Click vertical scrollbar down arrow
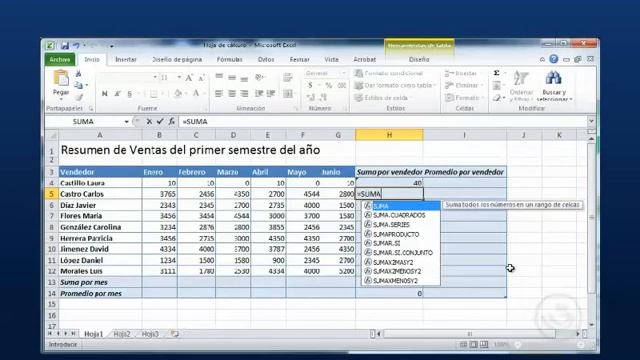This screenshot has height=360, width=640. pyautogui.click(x=591, y=324)
